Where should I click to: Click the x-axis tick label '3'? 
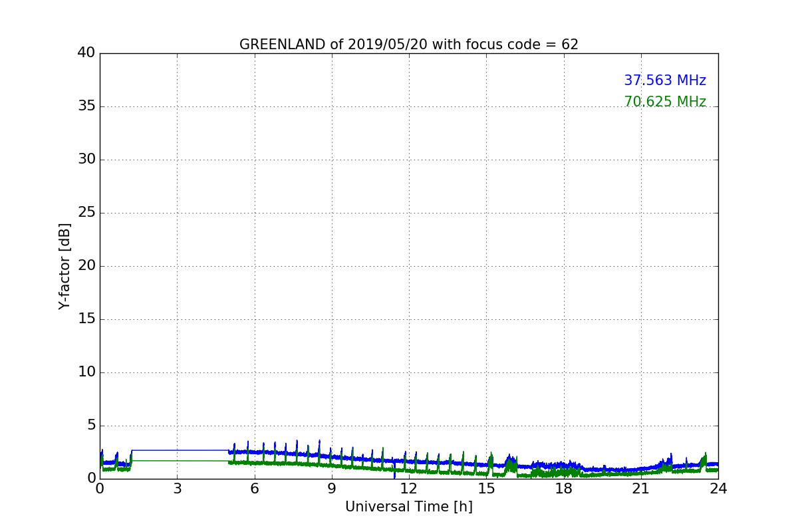pos(177,489)
